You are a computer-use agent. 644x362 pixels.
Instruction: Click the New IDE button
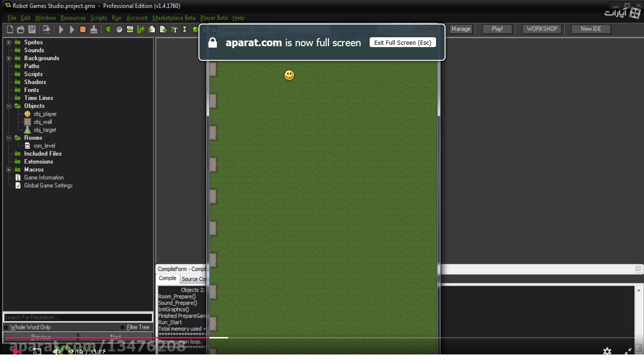click(591, 29)
